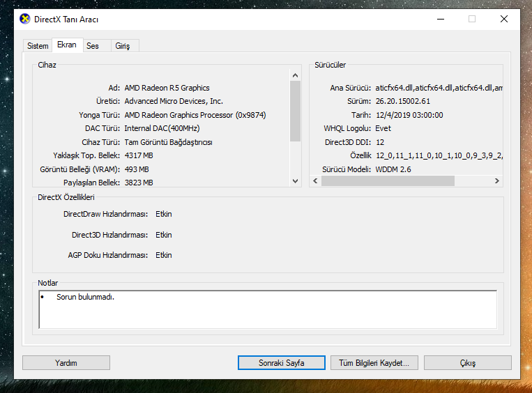Minimize the DirectX Tanı Aracı window
532x393 pixels.
[441, 19]
